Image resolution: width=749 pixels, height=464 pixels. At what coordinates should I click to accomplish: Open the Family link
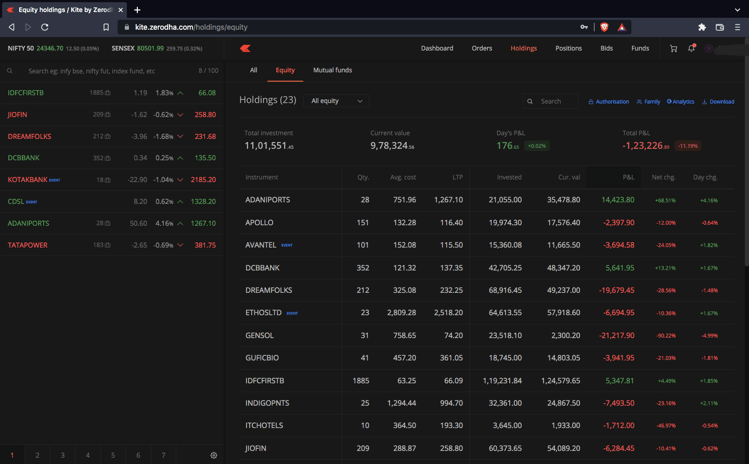(x=648, y=102)
